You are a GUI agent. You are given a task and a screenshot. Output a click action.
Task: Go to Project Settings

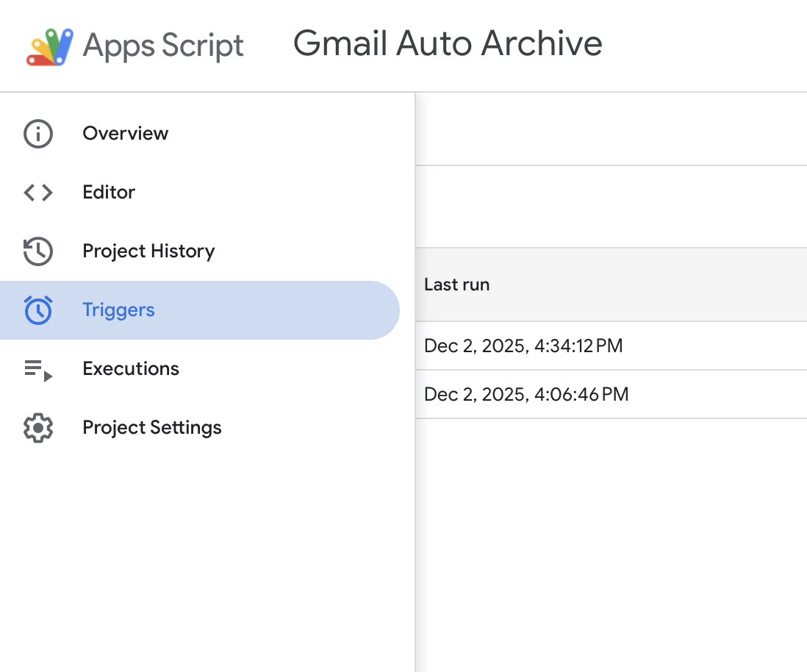pyautogui.click(x=151, y=427)
